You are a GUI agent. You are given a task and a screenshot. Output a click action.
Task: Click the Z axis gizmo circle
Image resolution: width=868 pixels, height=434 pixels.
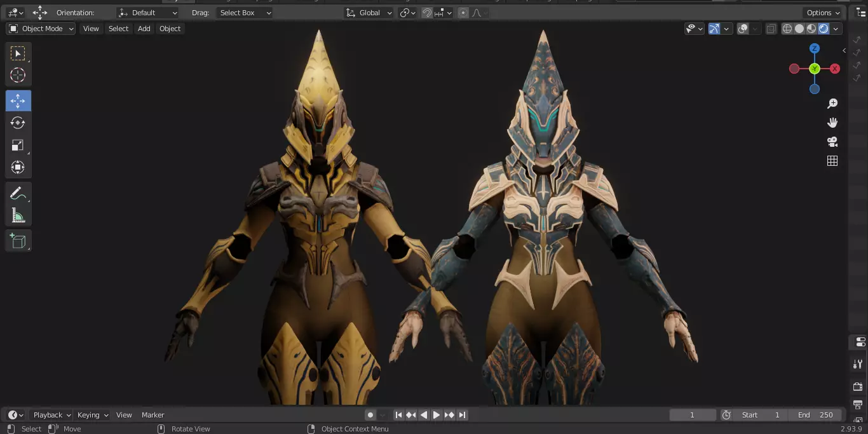tap(815, 48)
